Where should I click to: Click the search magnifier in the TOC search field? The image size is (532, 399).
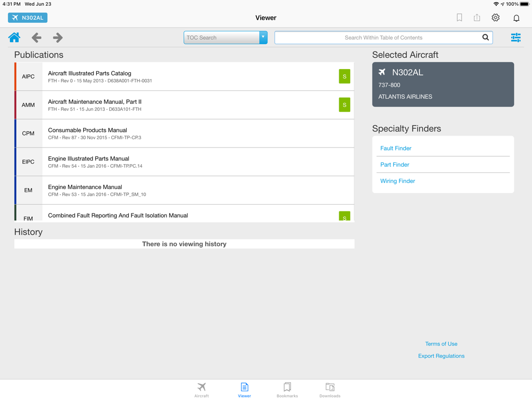(x=485, y=37)
